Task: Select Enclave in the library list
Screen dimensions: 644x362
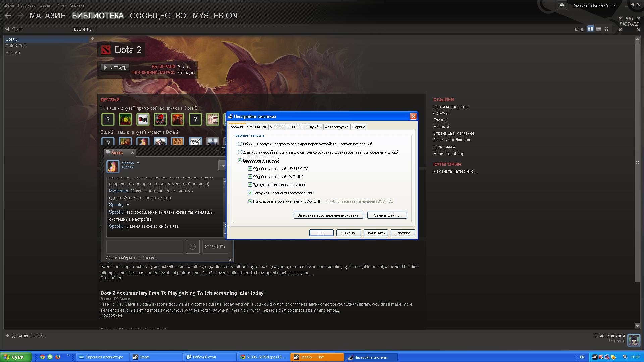Action: point(13,53)
